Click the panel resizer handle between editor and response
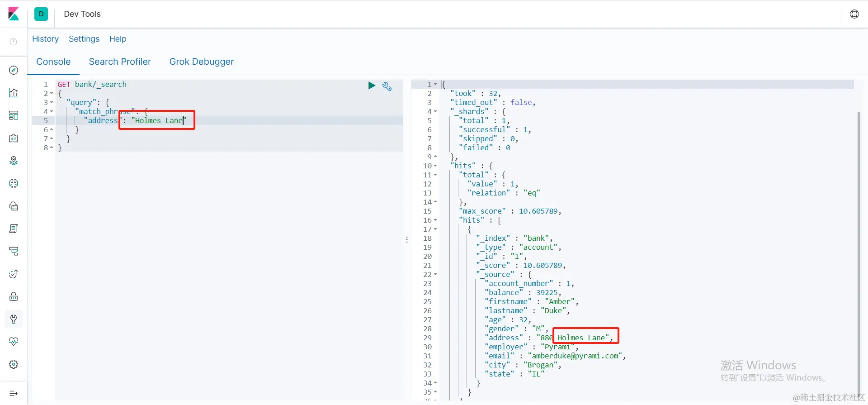The image size is (868, 405). click(407, 240)
